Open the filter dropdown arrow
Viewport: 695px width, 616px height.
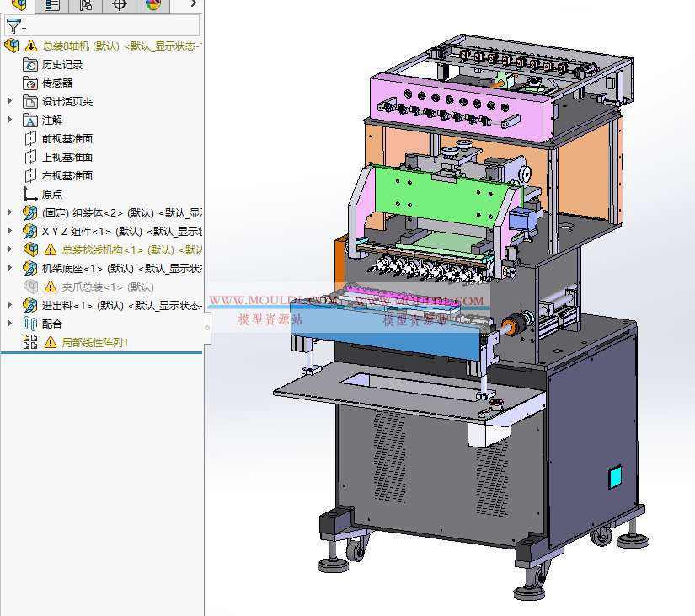tap(24, 29)
